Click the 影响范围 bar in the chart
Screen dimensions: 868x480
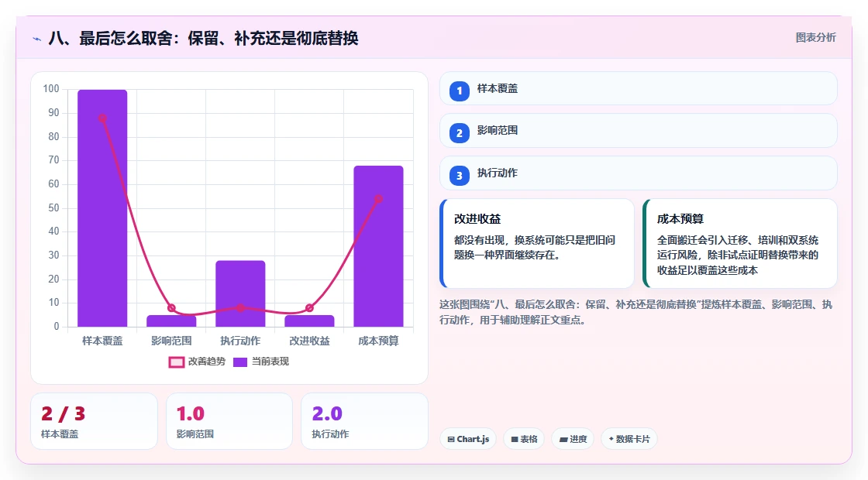point(171,321)
